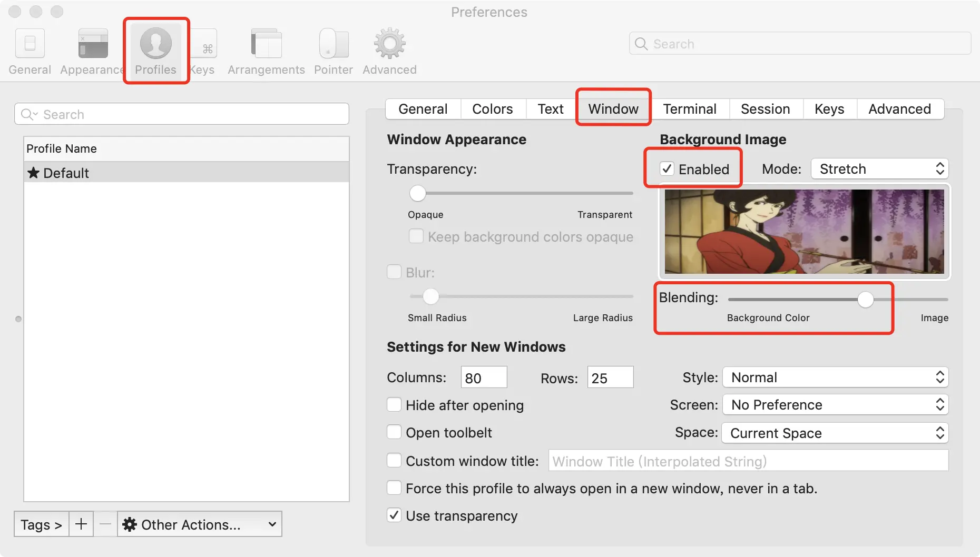Click the background image thumbnail preview
The height and width of the screenshot is (557, 980).
[804, 232]
